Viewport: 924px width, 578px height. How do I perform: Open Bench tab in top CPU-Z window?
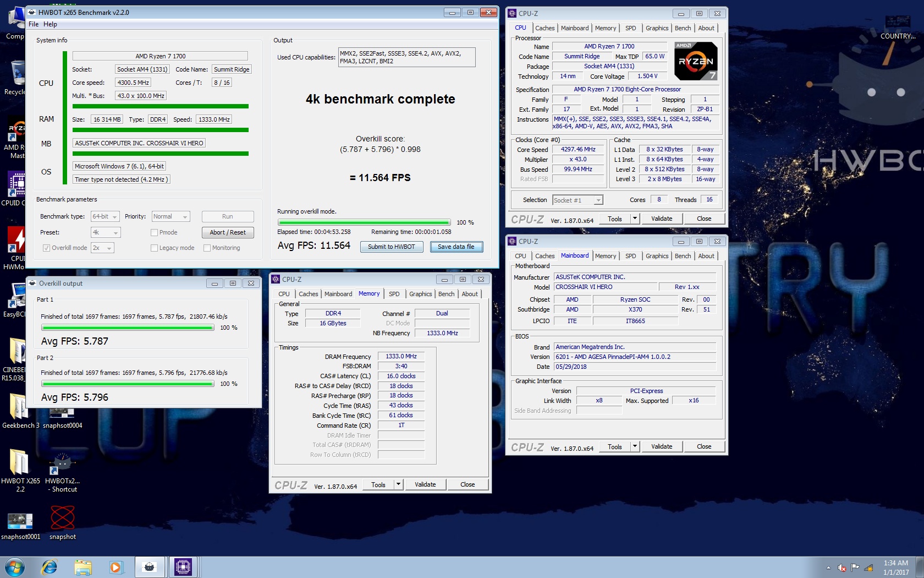(683, 28)
